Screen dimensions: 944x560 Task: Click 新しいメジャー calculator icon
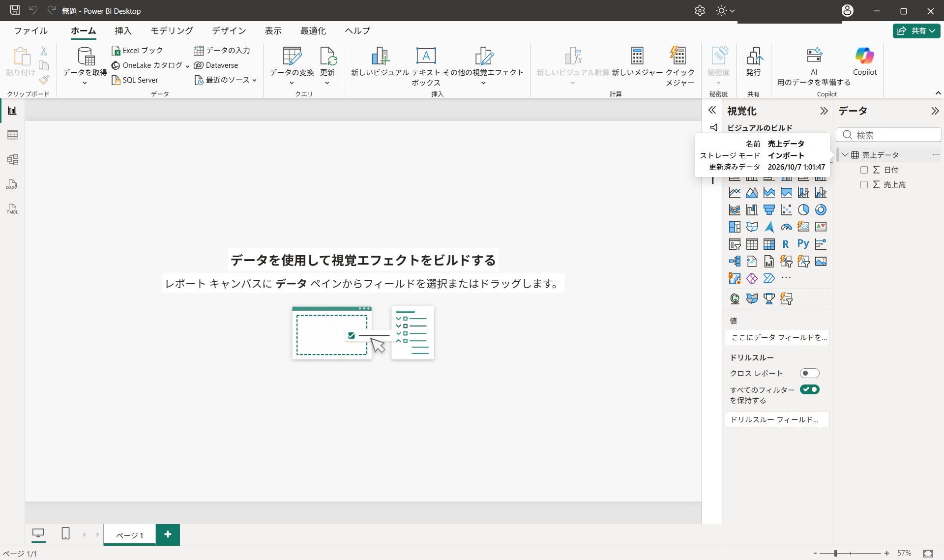point(637,62)
